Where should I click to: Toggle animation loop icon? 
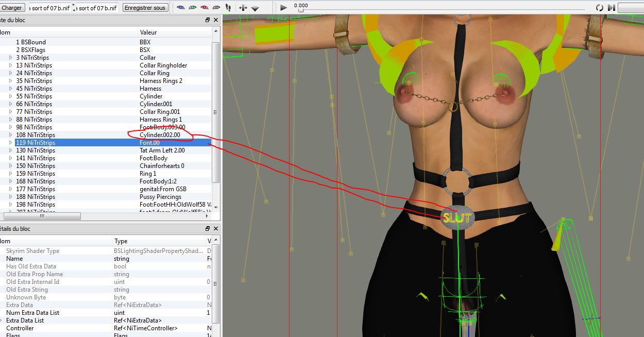[x=600, y=8]
